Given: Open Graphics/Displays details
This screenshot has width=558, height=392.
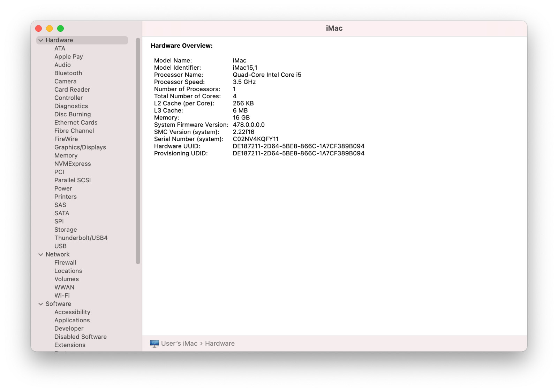Looking at the screenshot, I should coord(80,147).
